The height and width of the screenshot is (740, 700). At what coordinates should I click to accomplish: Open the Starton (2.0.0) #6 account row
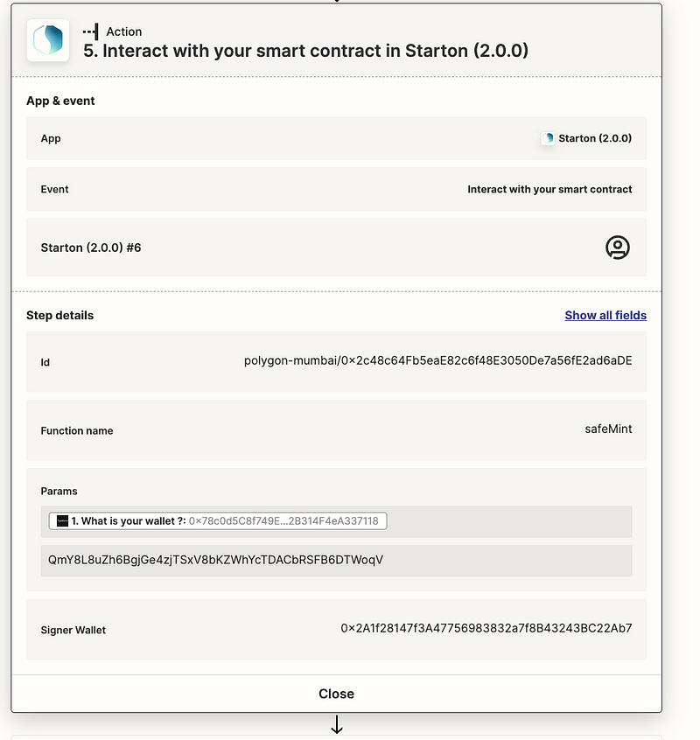(336, 248)
